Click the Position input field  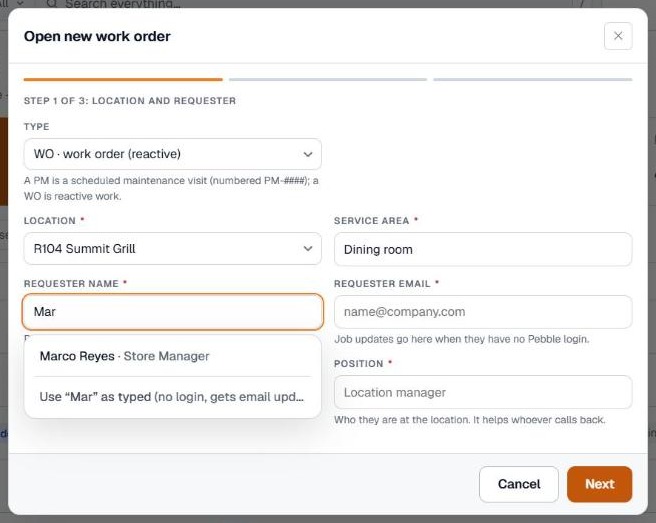click(483, 392)
